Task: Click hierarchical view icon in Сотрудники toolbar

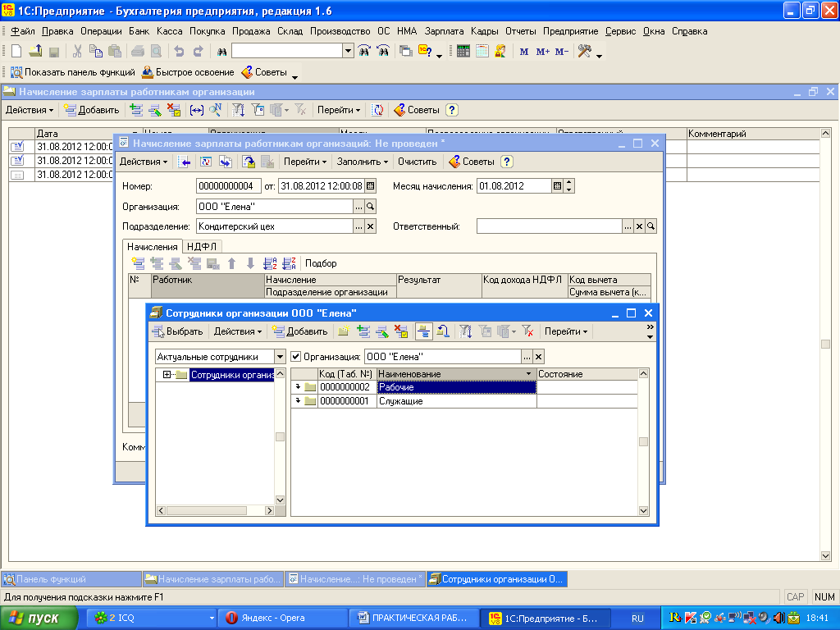Action: 424,331
